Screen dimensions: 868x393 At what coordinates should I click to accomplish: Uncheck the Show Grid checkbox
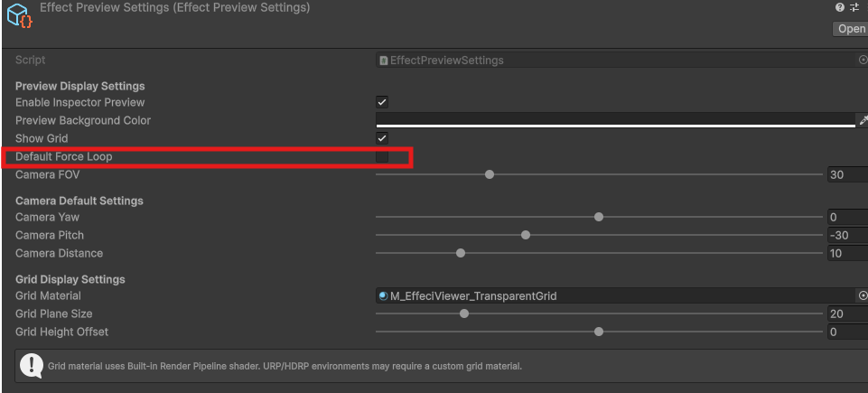click(382, 138)
